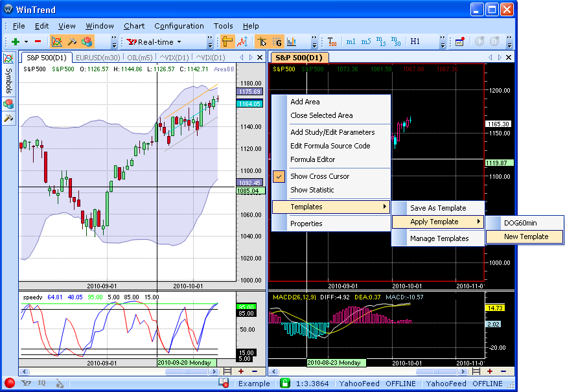Expand toolbar overflow after Real-time dropdown
This screenshot has width=565, height=392.
210,42
